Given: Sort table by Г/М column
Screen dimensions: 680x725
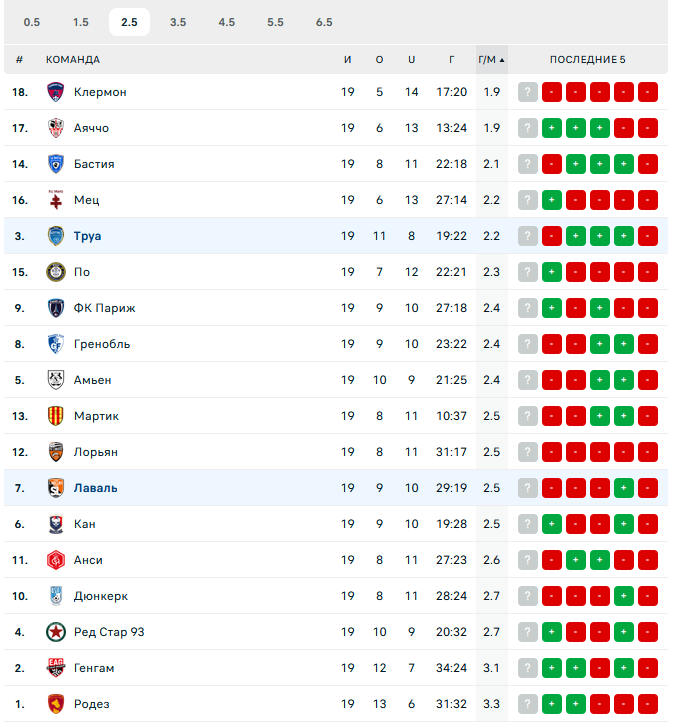Looking at the screenshot, I should (x=490, y=59).
